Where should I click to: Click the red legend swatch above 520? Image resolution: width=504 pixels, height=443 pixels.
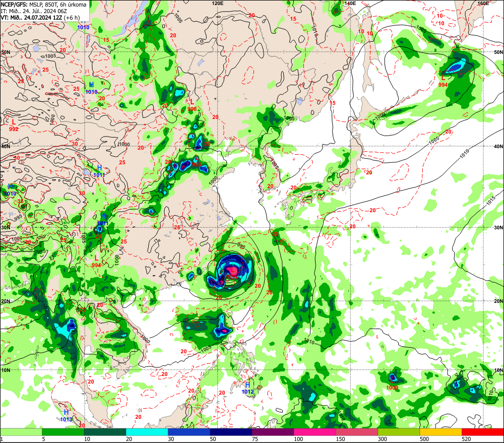483,432
